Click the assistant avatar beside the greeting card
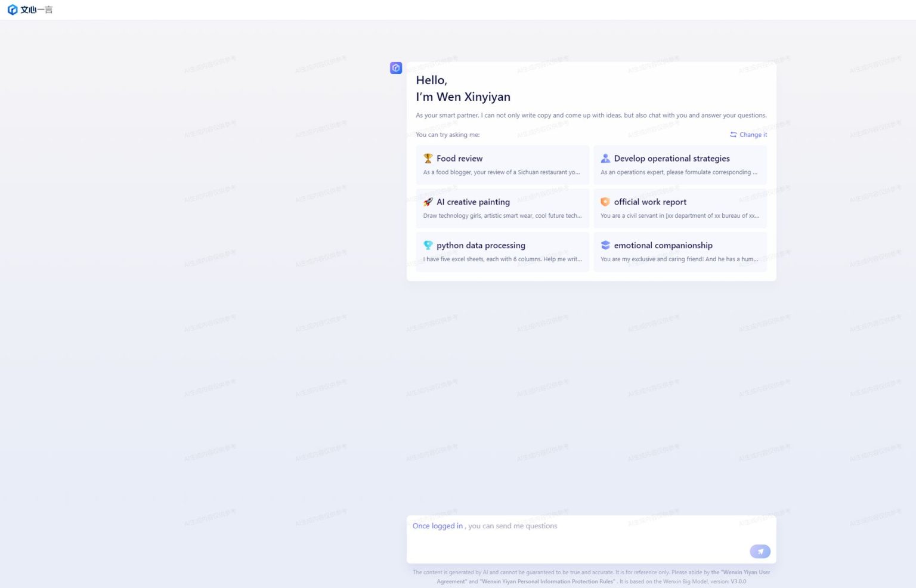The image size is (916, 588). (x=395, y=68)
